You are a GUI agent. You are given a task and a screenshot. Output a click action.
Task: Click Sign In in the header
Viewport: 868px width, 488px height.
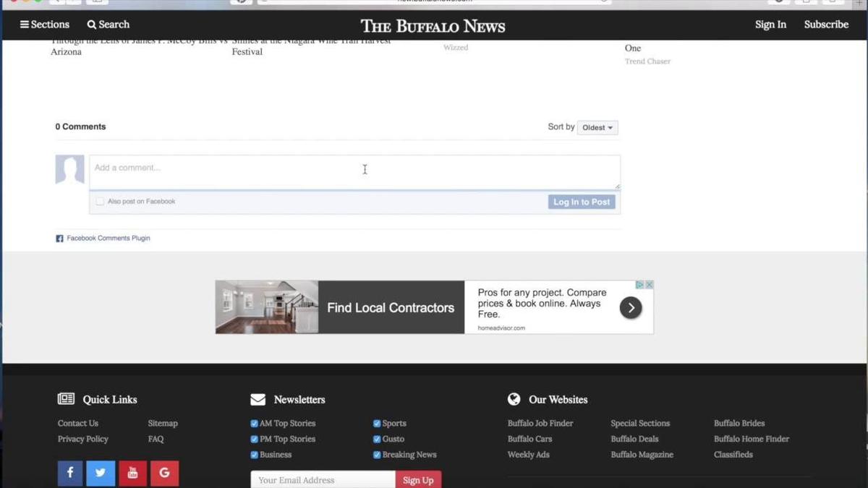point(770,25)
